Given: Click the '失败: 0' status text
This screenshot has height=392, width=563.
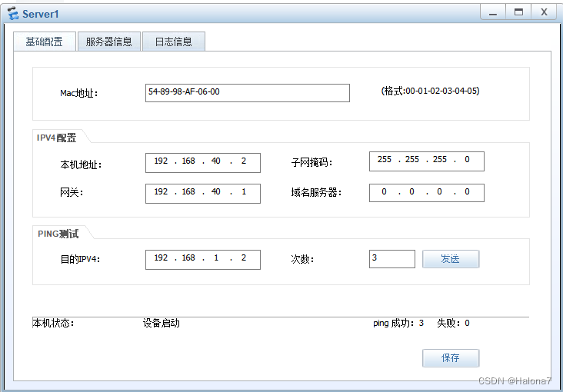Looking at the screenshot, I should pyautogui.click(x=453, y=323).
